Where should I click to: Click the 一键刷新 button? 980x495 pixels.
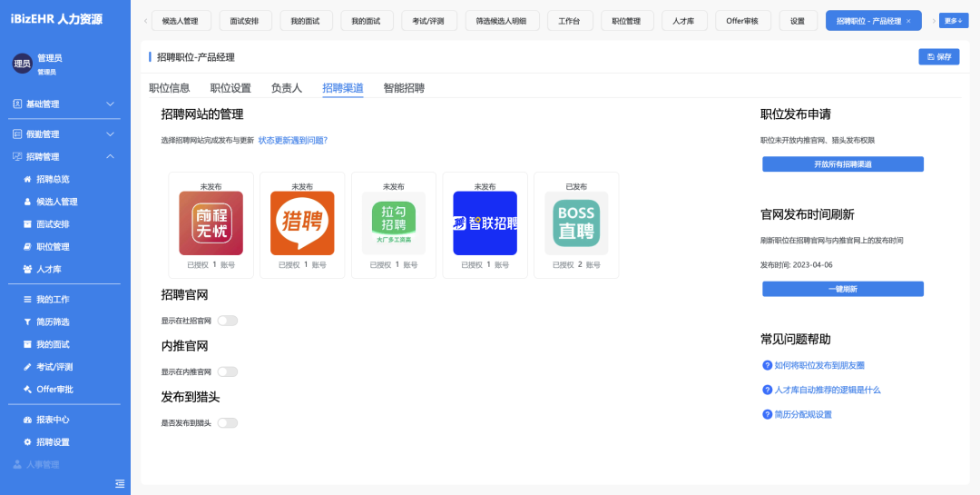coord(842,289)
